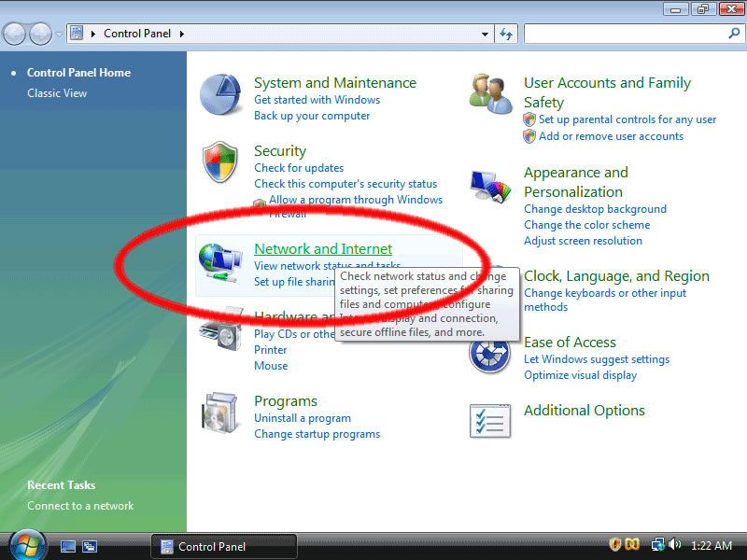Click Connect to a network recent task
The height and width of the screenshot is (560, 747).
click(x=80, y=506)
